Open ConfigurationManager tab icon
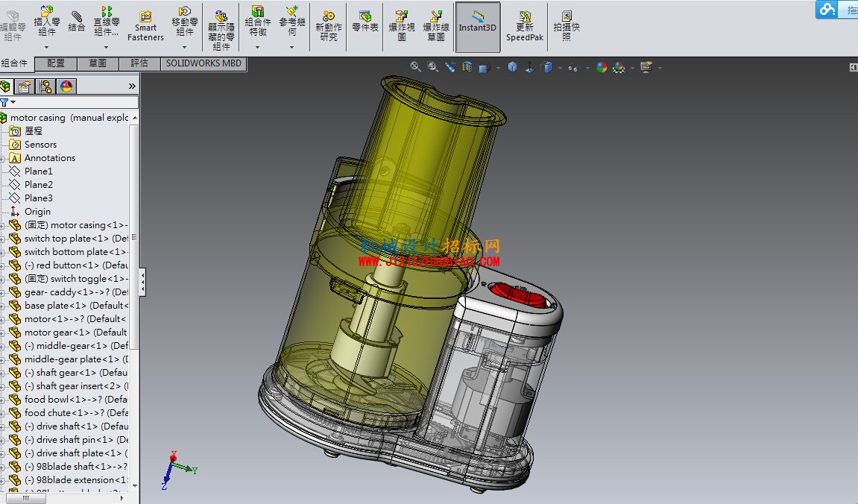The width and height of the screenshot is (858, 504). [x=45, y=86]
